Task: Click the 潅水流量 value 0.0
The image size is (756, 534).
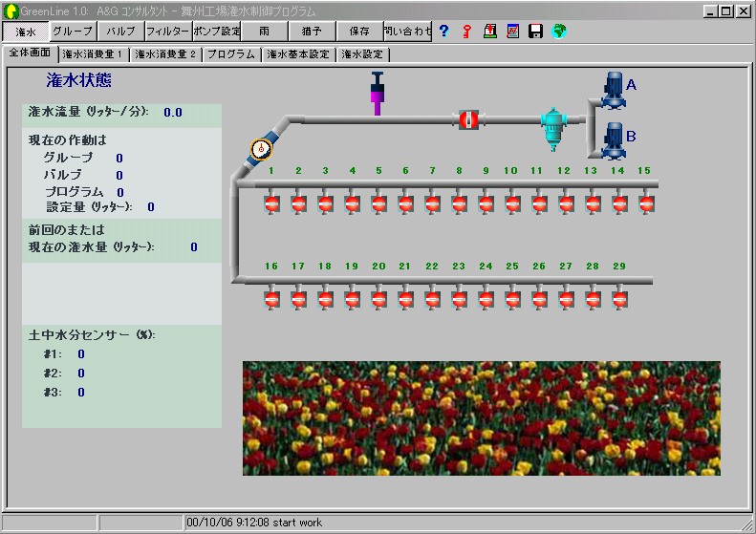Action: point(173,113)
